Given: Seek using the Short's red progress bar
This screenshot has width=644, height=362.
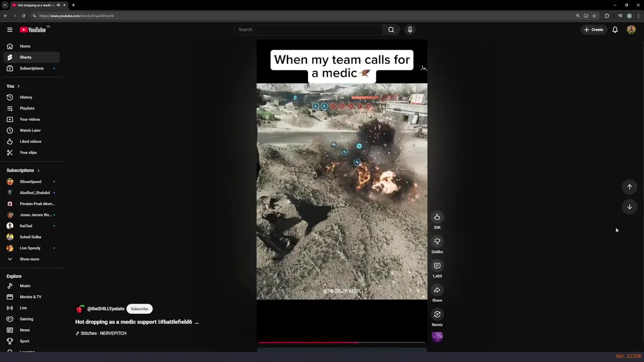Looking at the screenshot, I should (342, 342).
